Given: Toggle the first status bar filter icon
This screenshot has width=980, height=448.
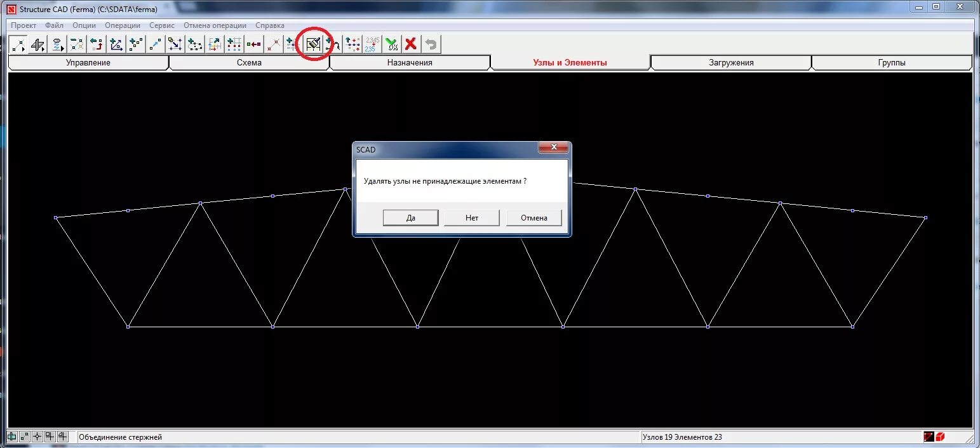Looking at the screenshot, I should coord(12,437).
